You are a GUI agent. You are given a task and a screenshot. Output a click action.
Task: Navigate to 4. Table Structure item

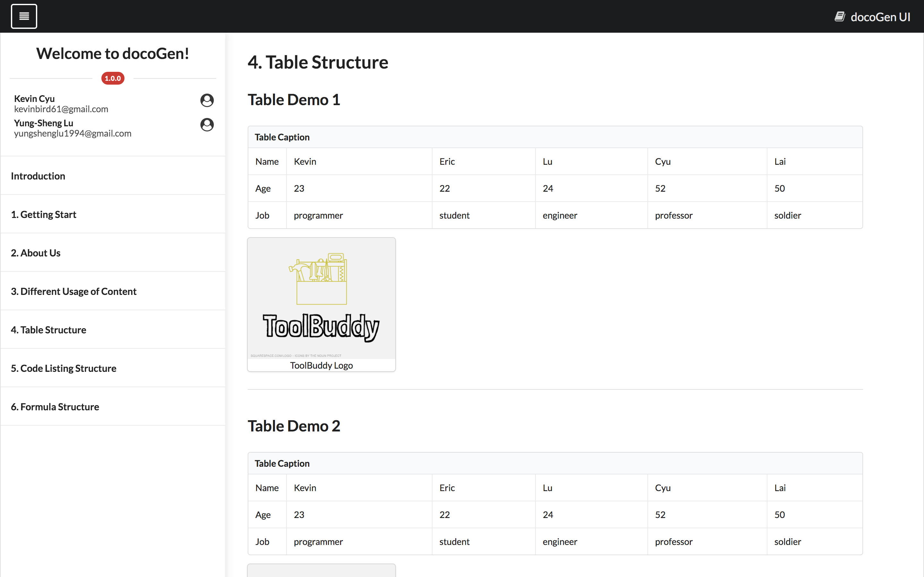[48, 330]
